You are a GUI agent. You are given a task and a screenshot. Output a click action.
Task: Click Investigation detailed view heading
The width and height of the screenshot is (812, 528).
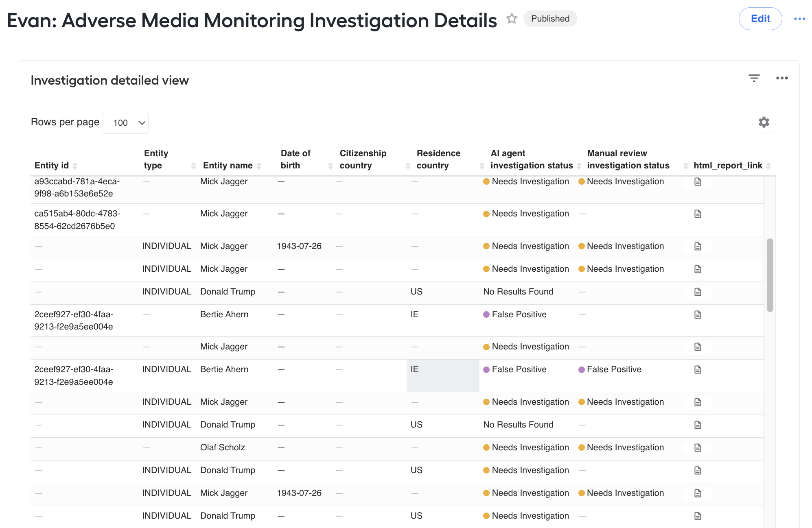tap(110, 81)
